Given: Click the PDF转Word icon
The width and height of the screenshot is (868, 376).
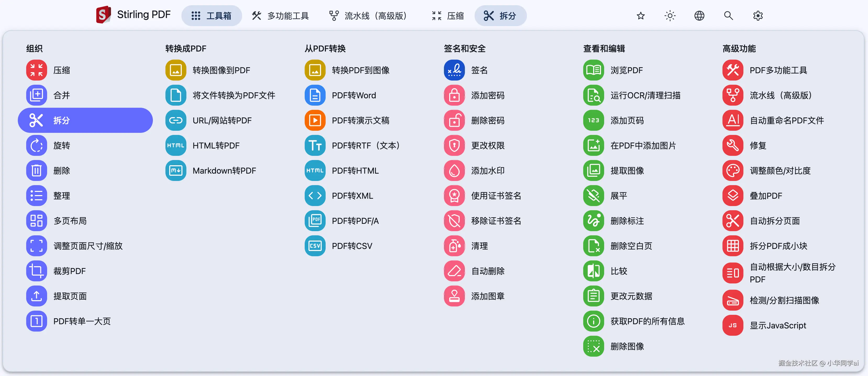Looking at the screenshot, I should 315,95.
